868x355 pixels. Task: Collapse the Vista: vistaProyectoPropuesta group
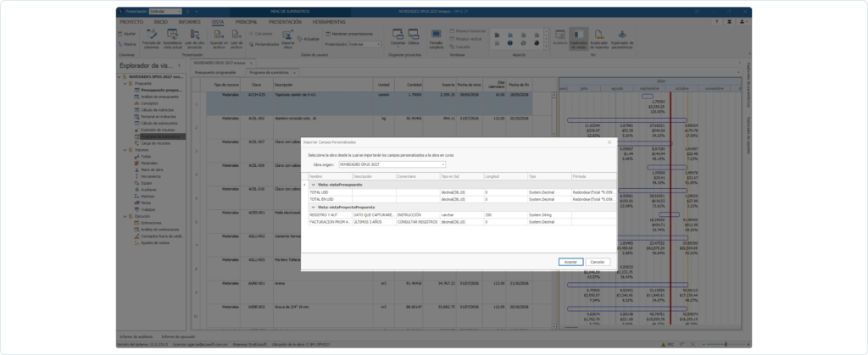pos(314,207)
